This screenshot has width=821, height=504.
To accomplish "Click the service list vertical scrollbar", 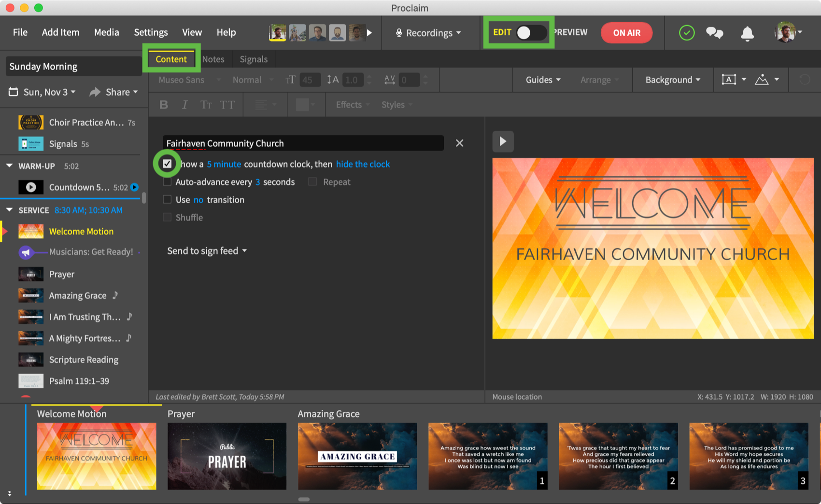I will pyautogui.click(x=143, y=198).
